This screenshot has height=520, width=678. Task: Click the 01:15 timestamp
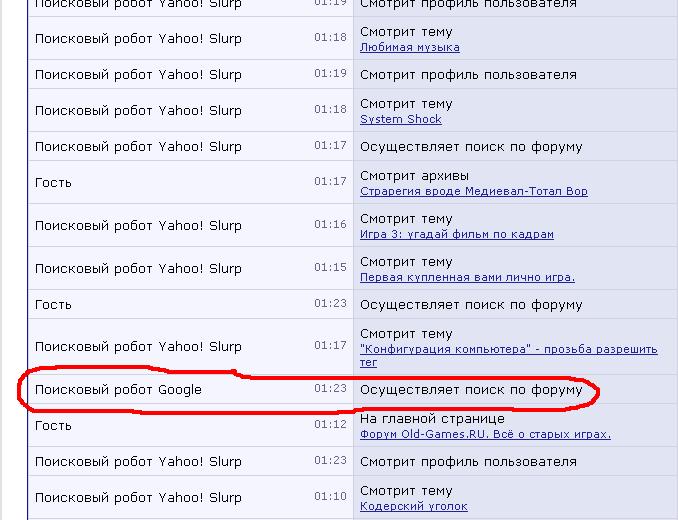coord(330,268)
